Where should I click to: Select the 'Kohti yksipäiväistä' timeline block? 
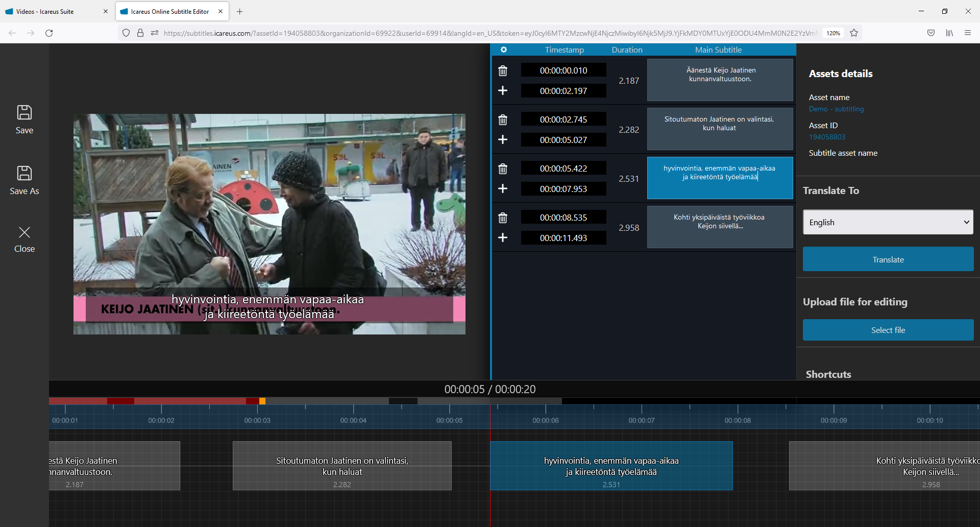click(883, 466)
